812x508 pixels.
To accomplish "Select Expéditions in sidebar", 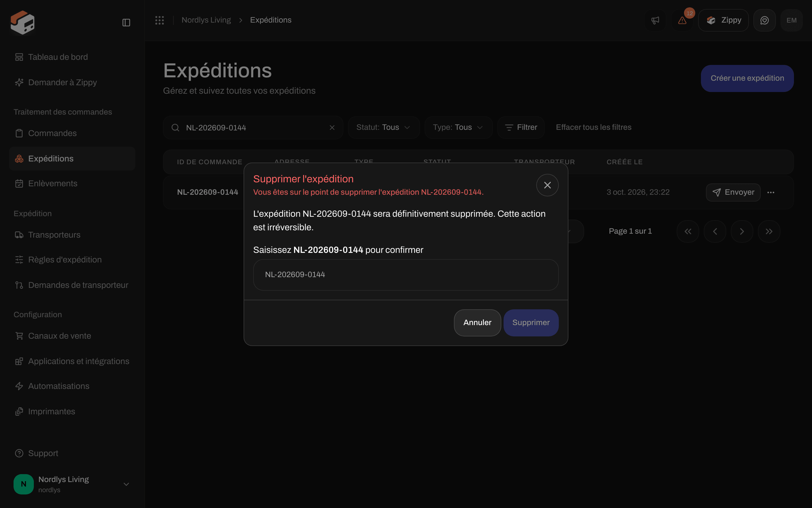I will (72, 159).
